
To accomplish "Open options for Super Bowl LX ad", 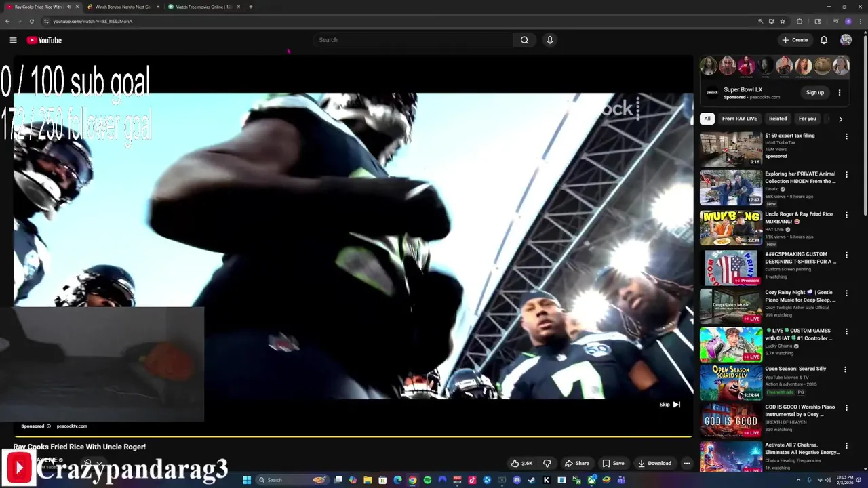I will click(x=840, y=93).
